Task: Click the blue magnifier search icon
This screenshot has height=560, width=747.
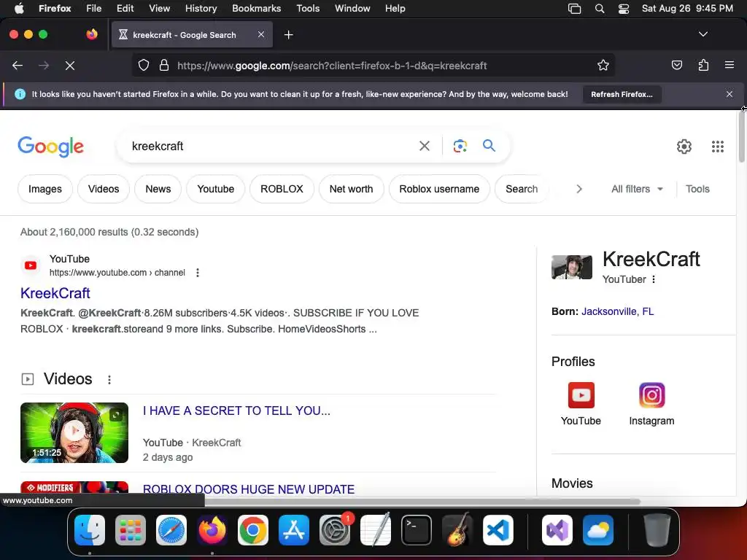Action: tap(489, 145)
